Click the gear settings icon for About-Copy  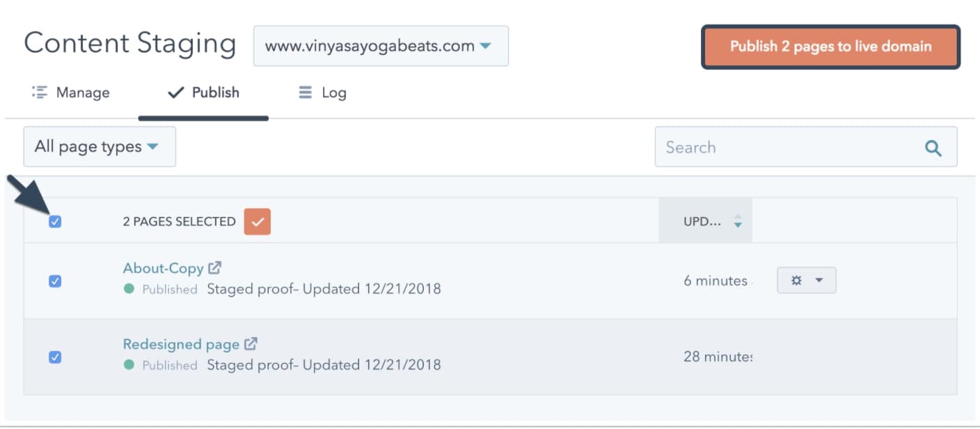pyautogui.click(x=797, y=281)
